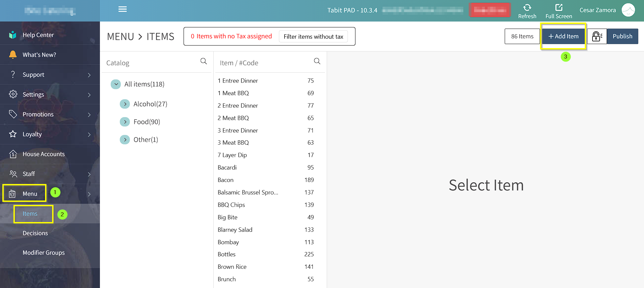Click the Add Item button
The width and height of the screenshot is (644, 288).
[564, 36]
